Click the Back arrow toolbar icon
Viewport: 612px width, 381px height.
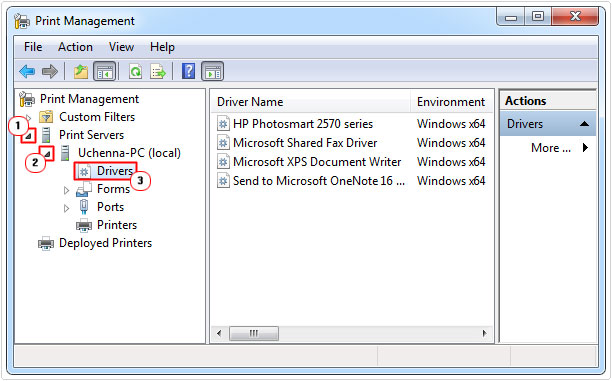pyautogui.click(x=27, y=71)
